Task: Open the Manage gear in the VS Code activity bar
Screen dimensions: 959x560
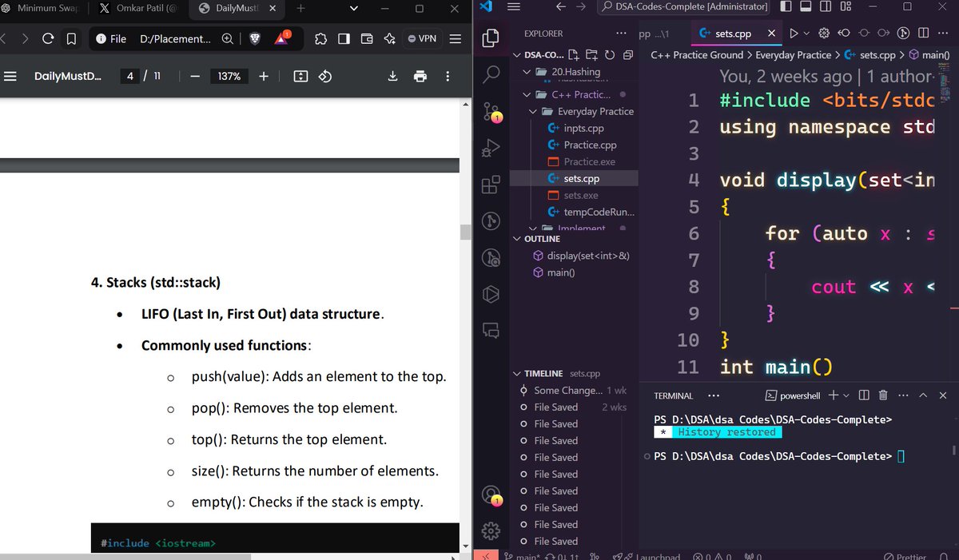Action: (491, 530)
